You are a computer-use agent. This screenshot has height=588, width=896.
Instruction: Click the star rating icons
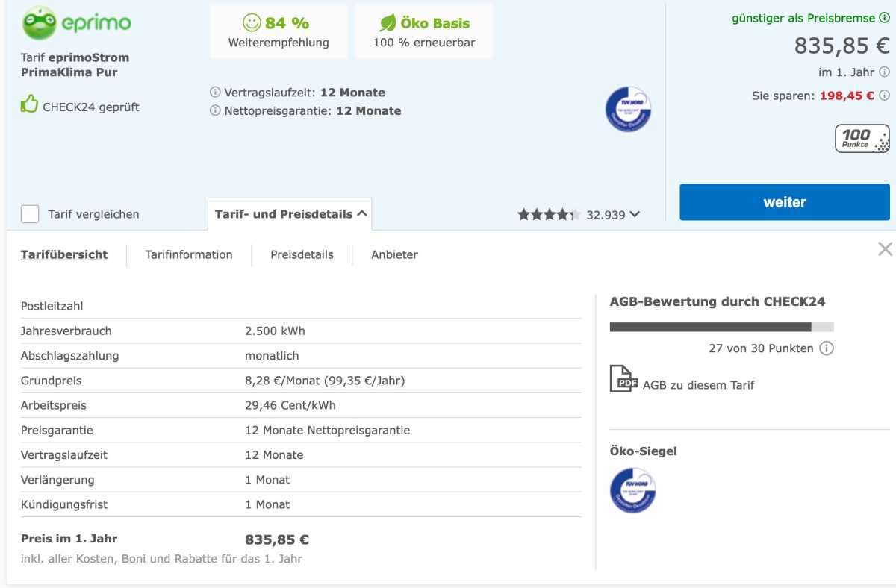click(x=549, y=215)
